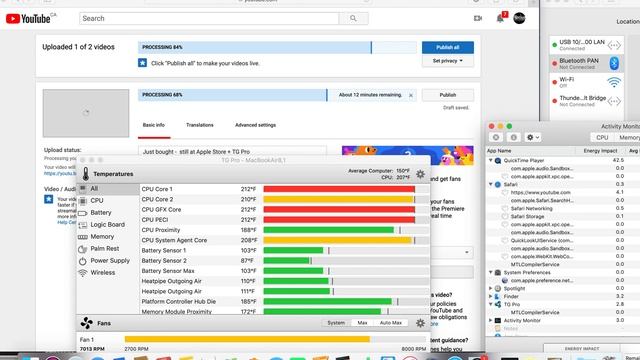This screenshot has height=360, width=640.
Task: Collapse the TG Pro process group
Action: 491,304
